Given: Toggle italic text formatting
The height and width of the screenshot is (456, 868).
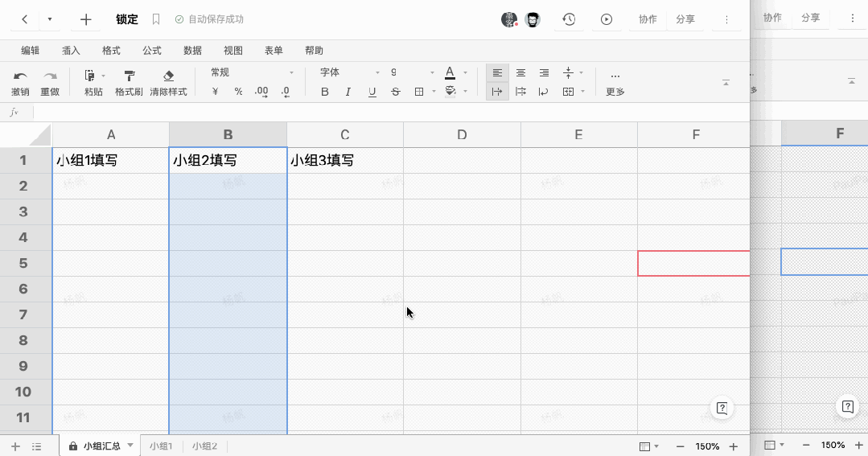Looking at the screenshot, I should [x=348, y=92].
